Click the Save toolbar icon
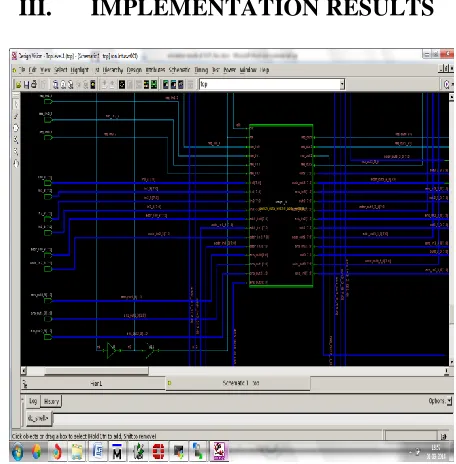Screen dimensions: 456x464 click(26, 85)
